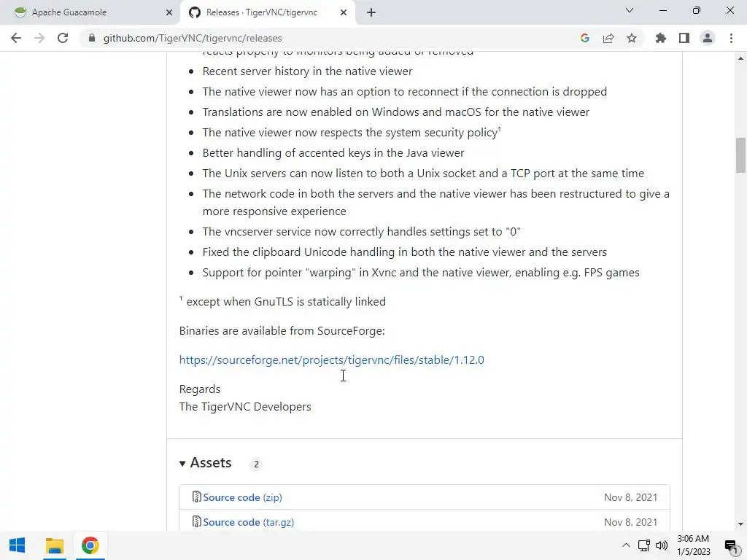This screenshot has width=747, height=560.
Task: Click the browser forward arrow
Action: click(39, 38)
